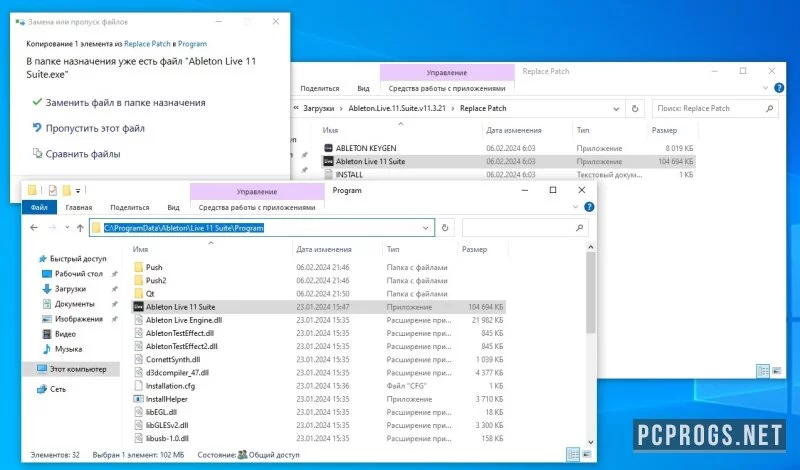
Task: Click properties icon in Program quick access toolbar
Action: click(x=53, y=190)
